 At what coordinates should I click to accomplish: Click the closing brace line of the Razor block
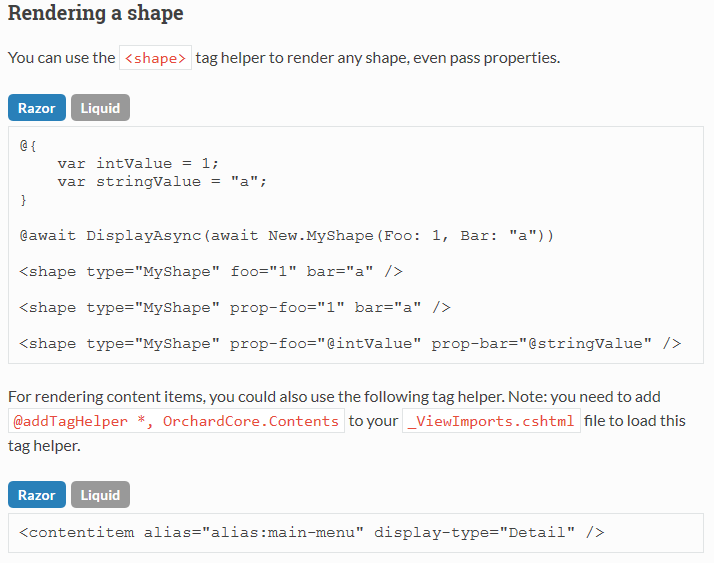[x=23, y=200]
